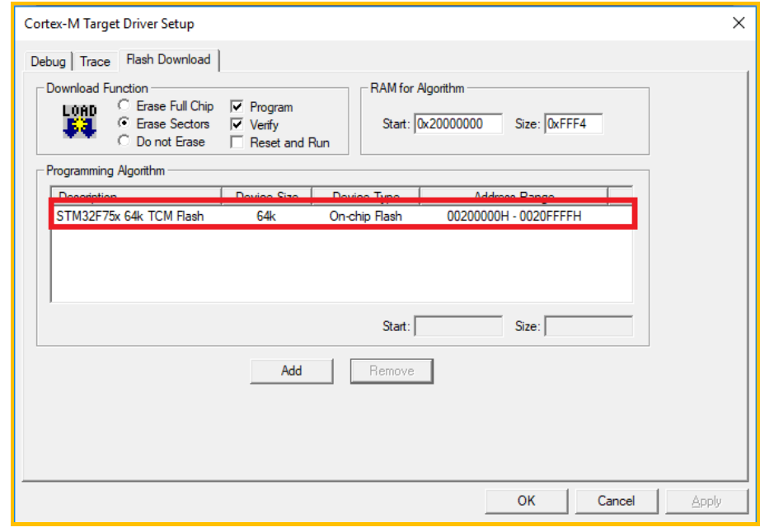Toggle the Program checkbox
774x532 pixels.
(237, 107)
